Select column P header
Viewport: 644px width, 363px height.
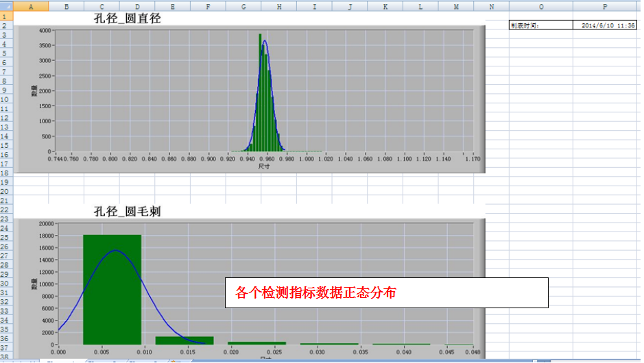point(605,5)
